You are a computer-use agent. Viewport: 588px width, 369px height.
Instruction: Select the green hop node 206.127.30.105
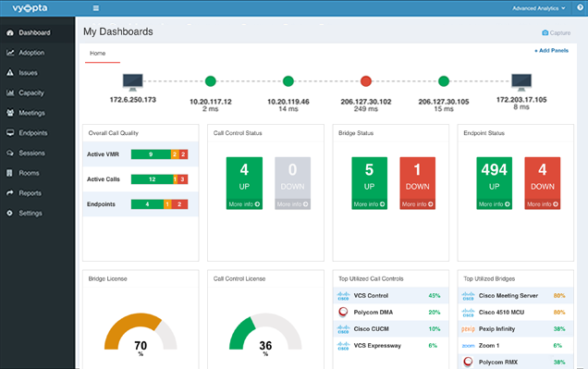(444, 81)
